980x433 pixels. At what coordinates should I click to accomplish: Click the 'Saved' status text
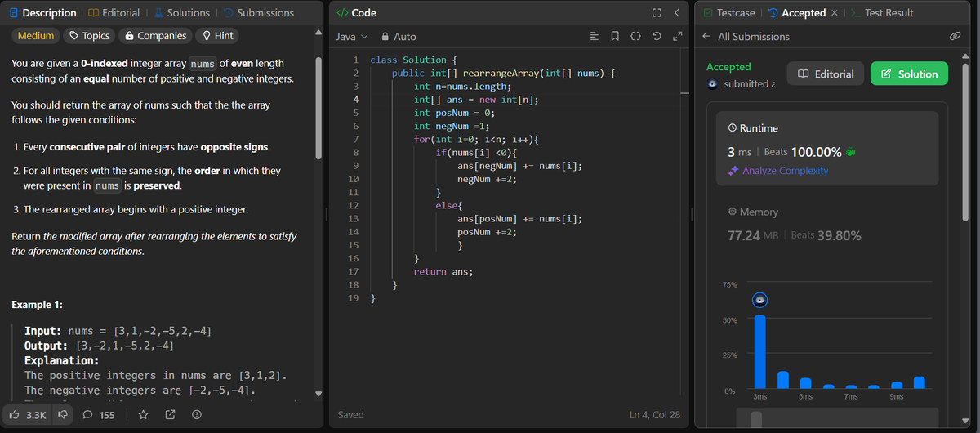[351, 415]
